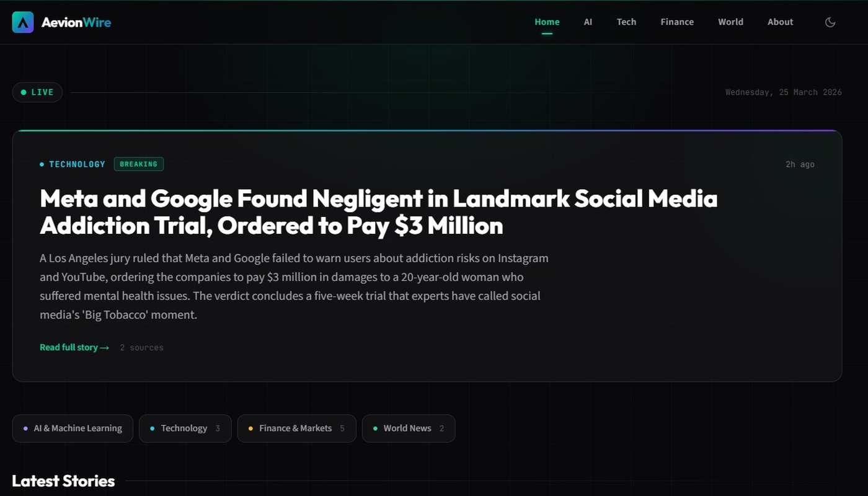
Task: Click the green LIVE indicator dot
Action: 24,92
